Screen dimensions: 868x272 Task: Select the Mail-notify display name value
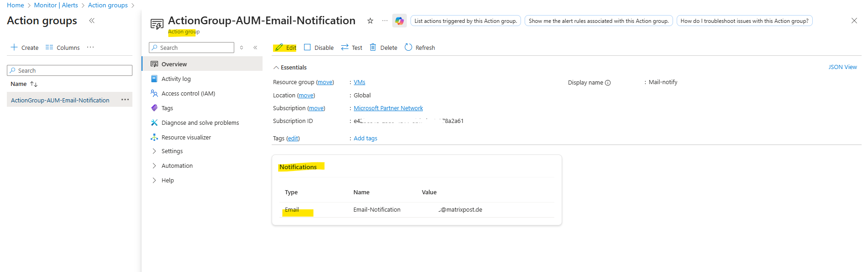tap(663, 82)
